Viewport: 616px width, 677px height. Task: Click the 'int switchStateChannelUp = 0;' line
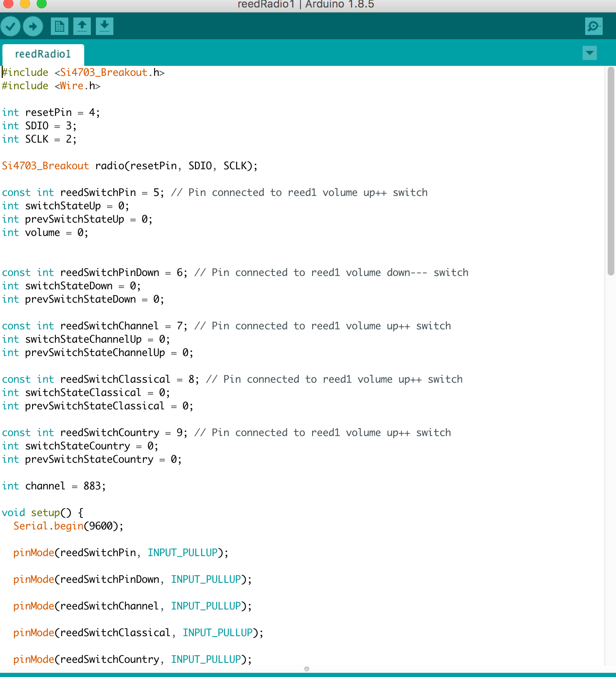(86, 339)
